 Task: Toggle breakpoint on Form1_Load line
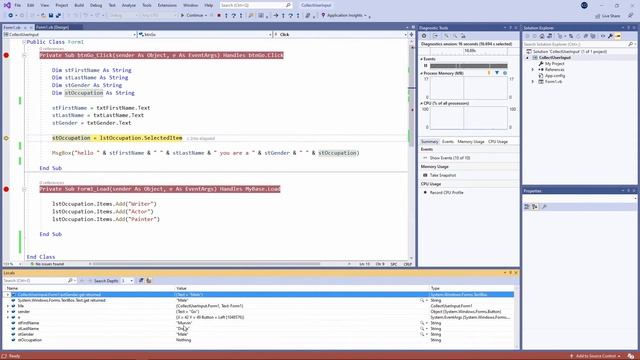point(6,189)
